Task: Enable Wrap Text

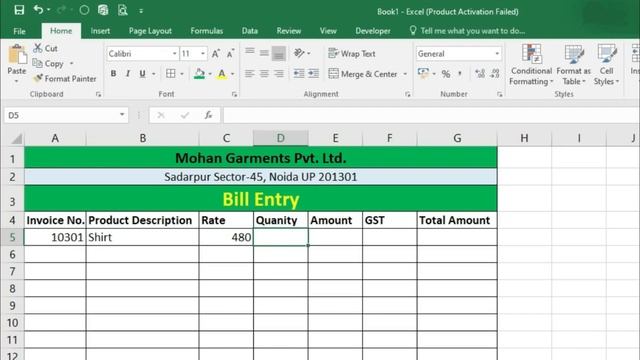Action: 352,53
